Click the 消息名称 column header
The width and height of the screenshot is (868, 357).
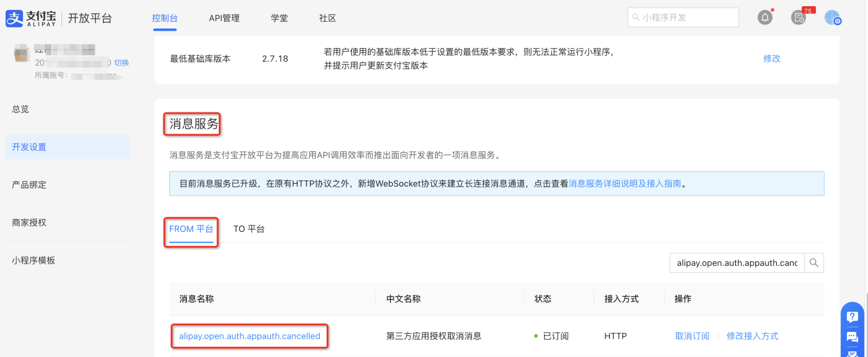pyautogui.click(x=197, y=299)
